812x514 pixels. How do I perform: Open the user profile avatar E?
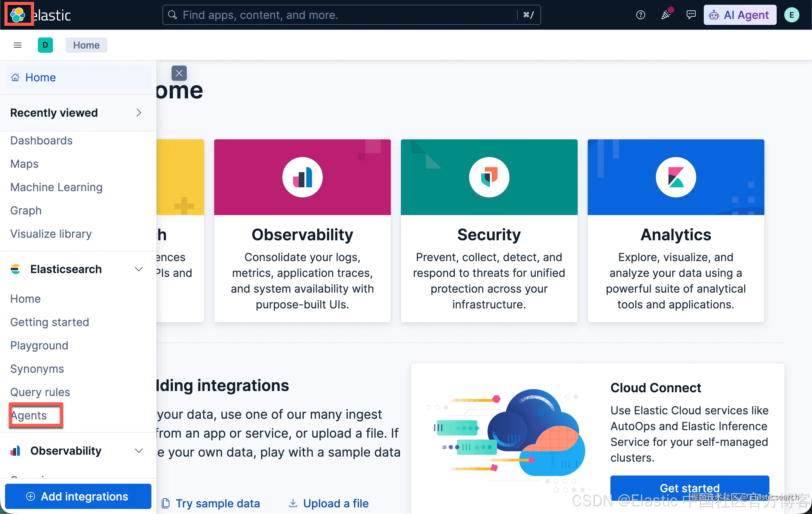791,15
